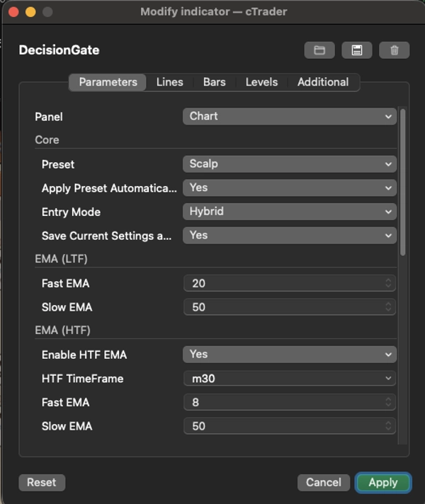Click the save preset floppy disk icon

pyautogui.click(x=357, y=50)
